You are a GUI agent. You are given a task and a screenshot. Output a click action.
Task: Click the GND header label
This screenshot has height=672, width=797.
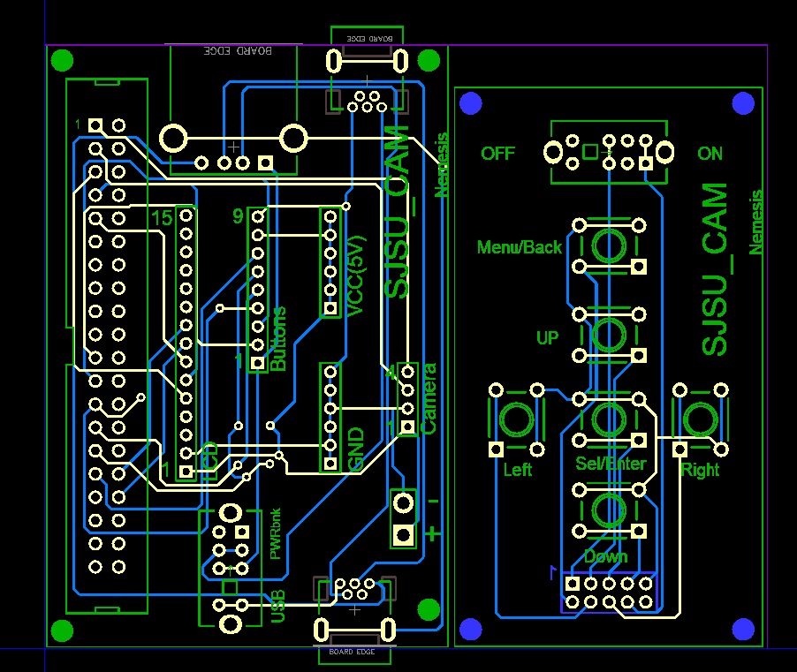pyautogui.click(x=355, y=449)
